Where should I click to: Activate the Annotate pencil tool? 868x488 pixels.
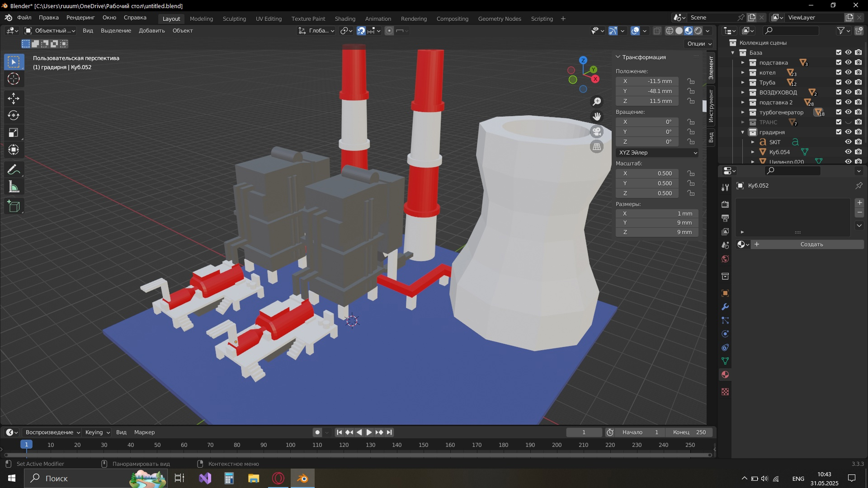tap(14, 170)
